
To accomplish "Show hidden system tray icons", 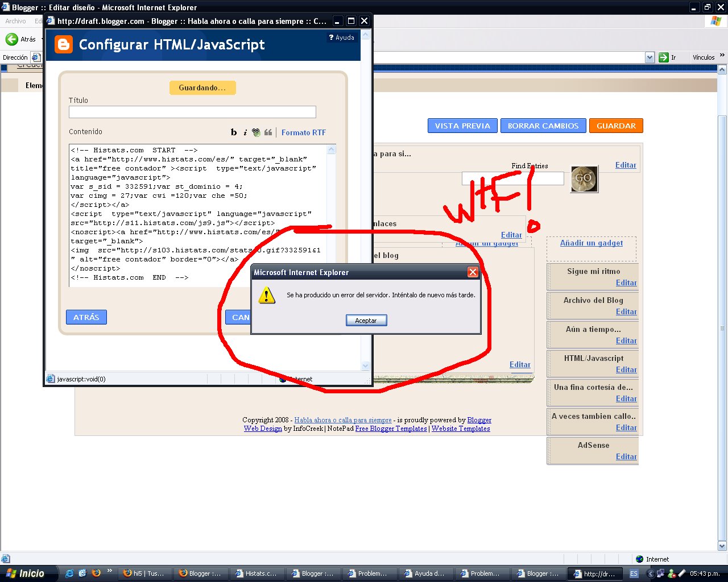I will point(651,573).
